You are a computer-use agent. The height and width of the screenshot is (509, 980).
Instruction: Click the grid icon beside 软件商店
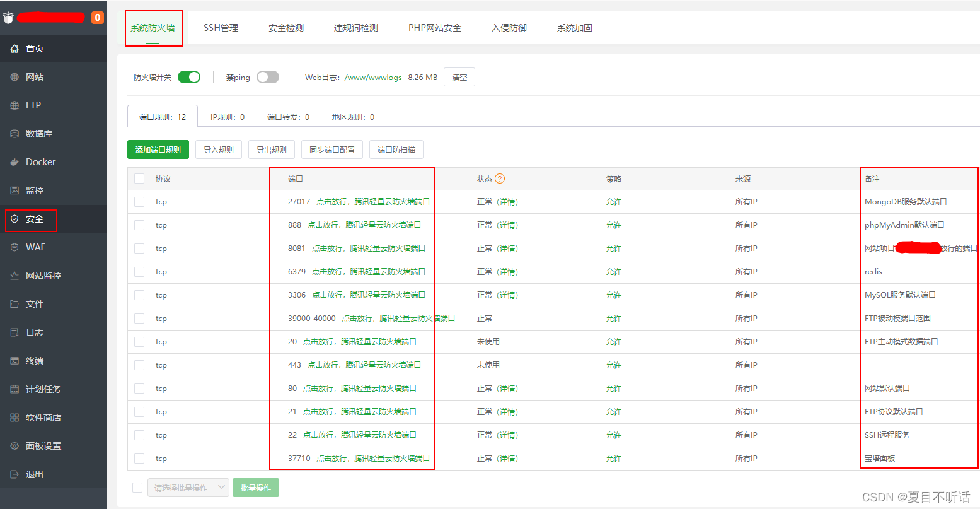click(x=14, y=418)
